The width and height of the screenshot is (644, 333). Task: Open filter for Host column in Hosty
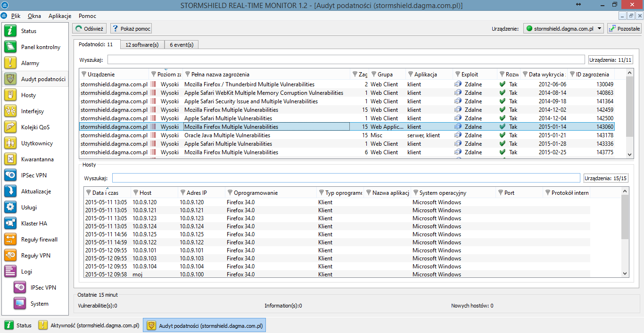pyautogui.click(x=136, y=192)
